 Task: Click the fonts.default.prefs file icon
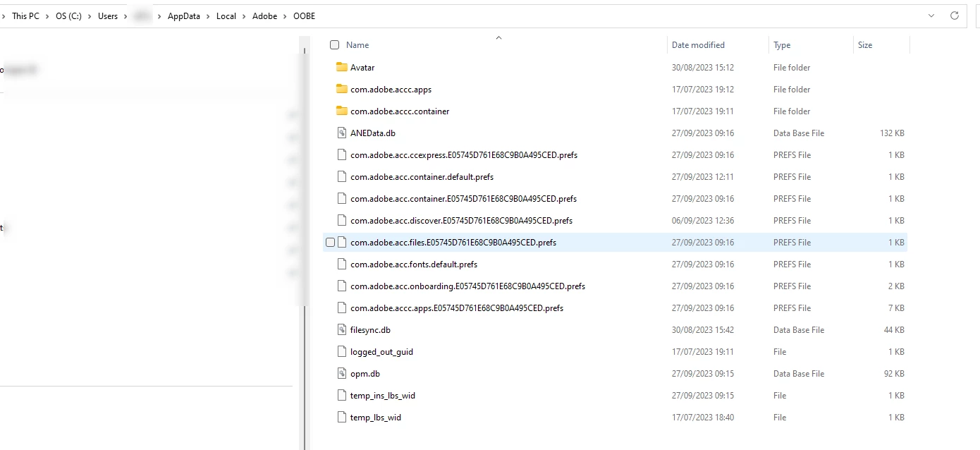[x=342, y=264]
